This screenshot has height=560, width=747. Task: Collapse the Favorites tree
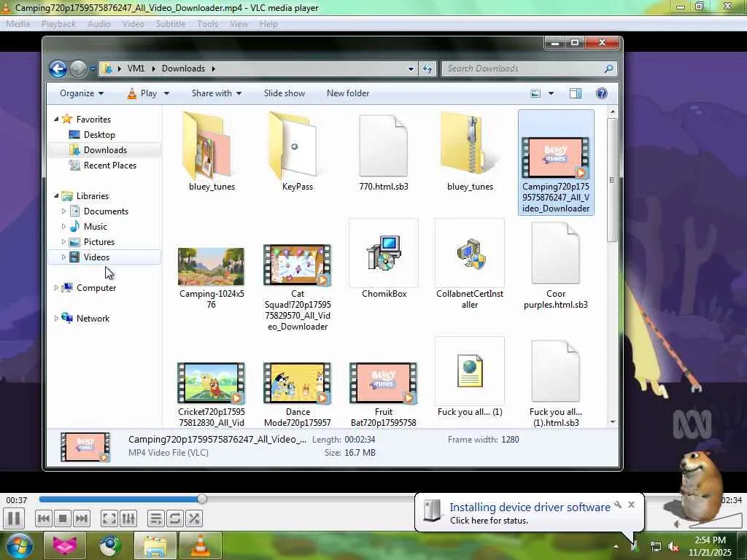(56, 119)
